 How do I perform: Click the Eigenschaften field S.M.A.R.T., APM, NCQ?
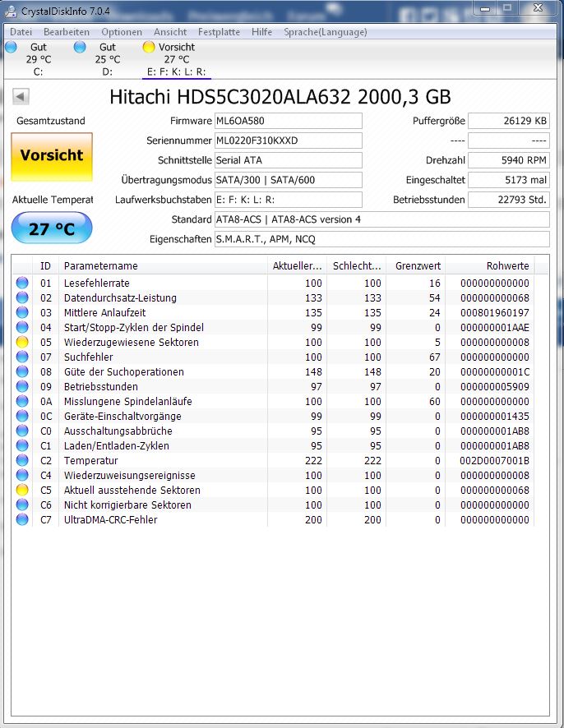pos(381,239)
